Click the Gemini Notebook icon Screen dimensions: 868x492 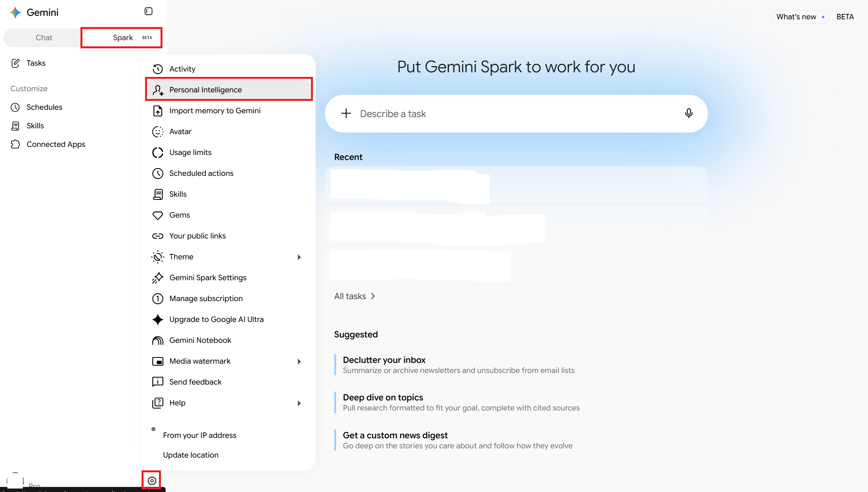coord(158,340)
